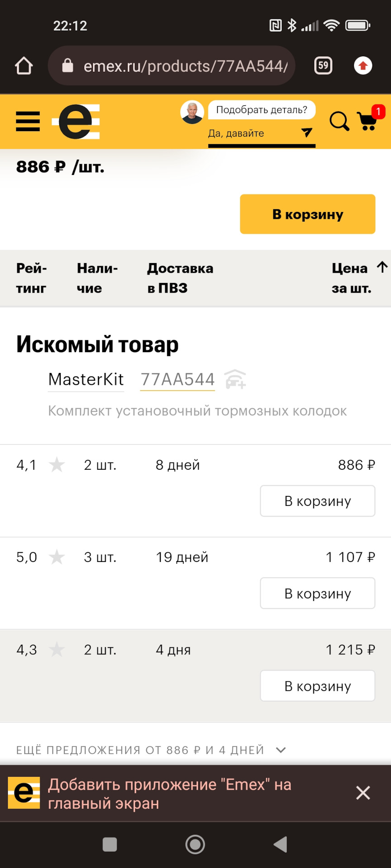
Task: Dismiss the add-to-home-screen banner
Action: [x=363, y=793]
